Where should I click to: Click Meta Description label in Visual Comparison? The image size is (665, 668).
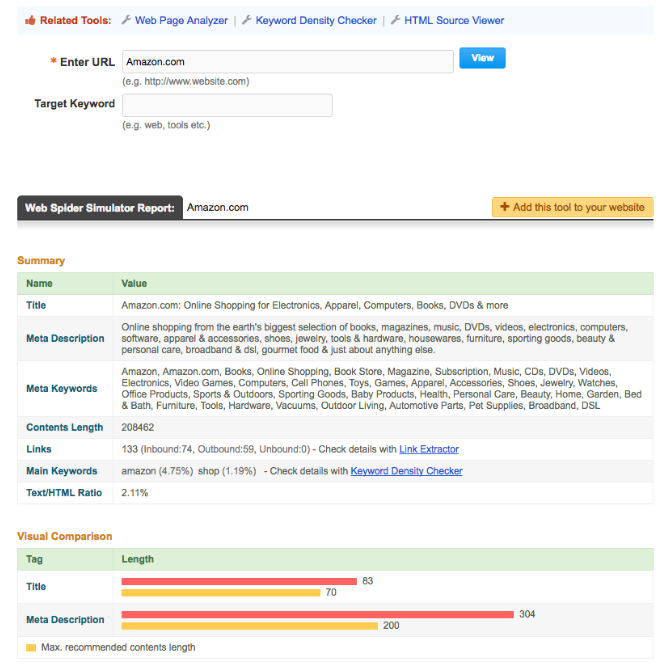65,619
